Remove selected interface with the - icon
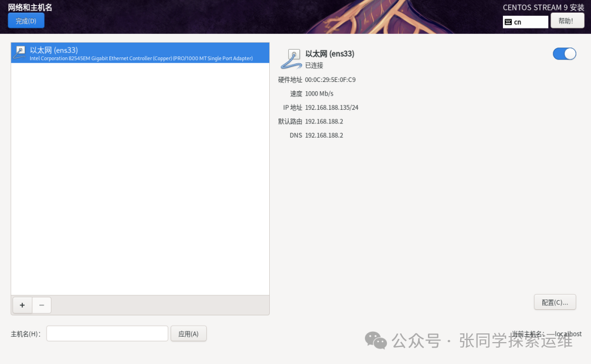591x364 pixels. (x=42, y=305)
